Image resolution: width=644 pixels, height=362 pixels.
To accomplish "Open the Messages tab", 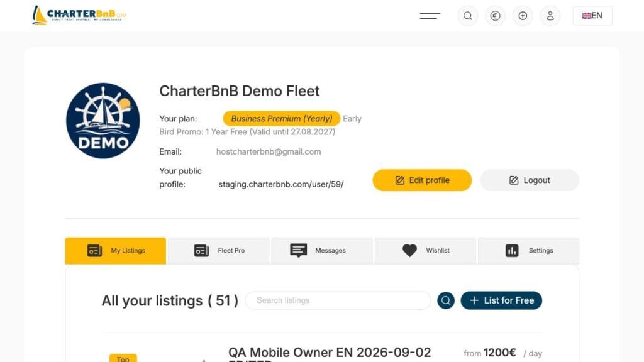I will pos(322,250).
